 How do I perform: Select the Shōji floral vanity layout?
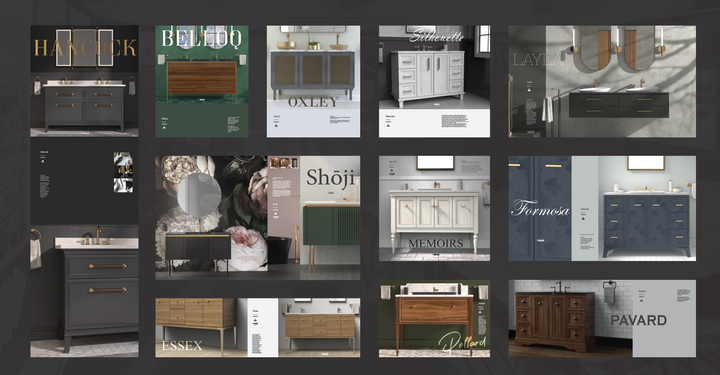click(258, 218)
